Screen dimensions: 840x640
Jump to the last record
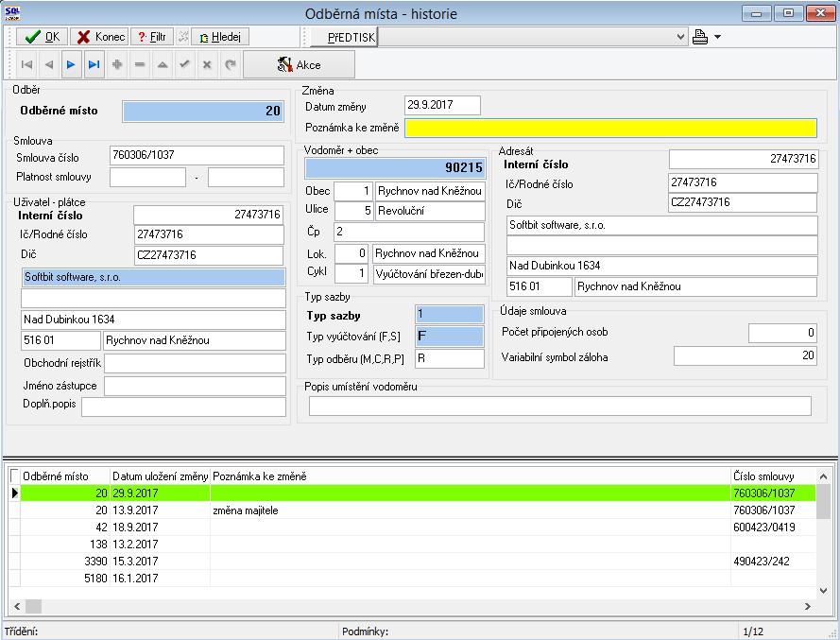[94, 65]
